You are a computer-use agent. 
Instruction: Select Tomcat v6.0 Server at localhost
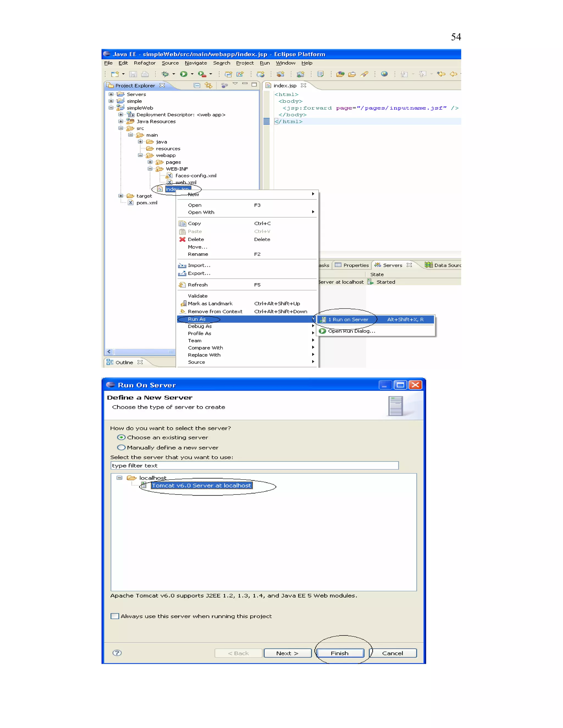[202, 486]
